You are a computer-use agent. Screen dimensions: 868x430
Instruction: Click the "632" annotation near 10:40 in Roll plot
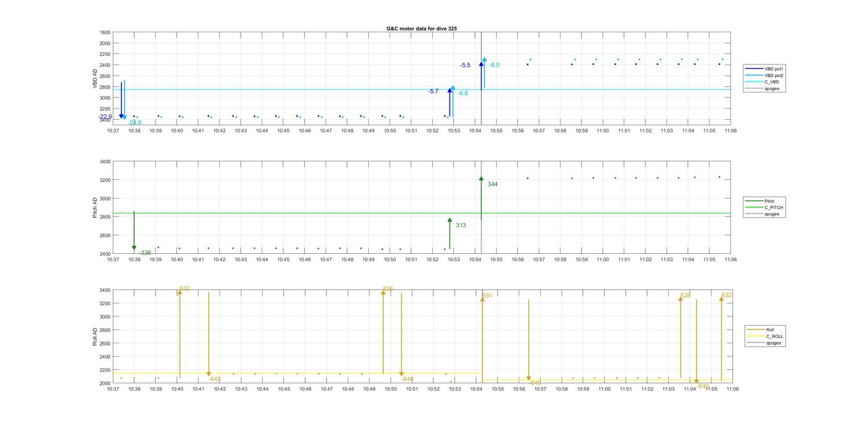tap(185, 289)
